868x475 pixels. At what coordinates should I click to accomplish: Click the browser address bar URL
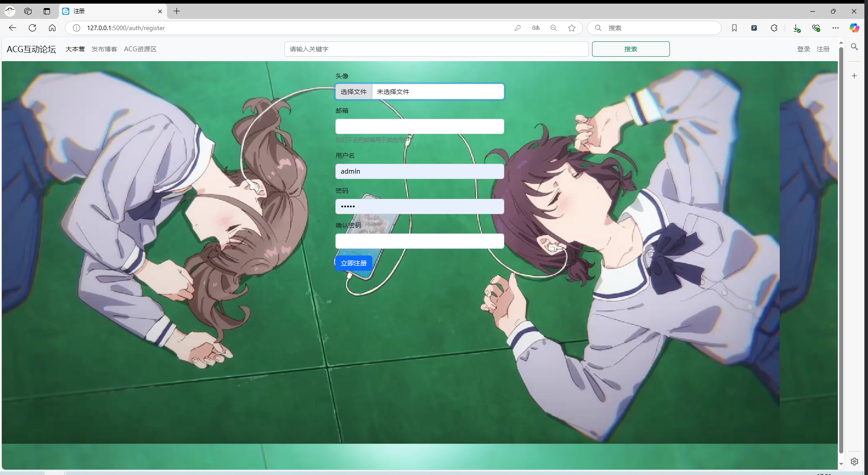pos(126,28)
